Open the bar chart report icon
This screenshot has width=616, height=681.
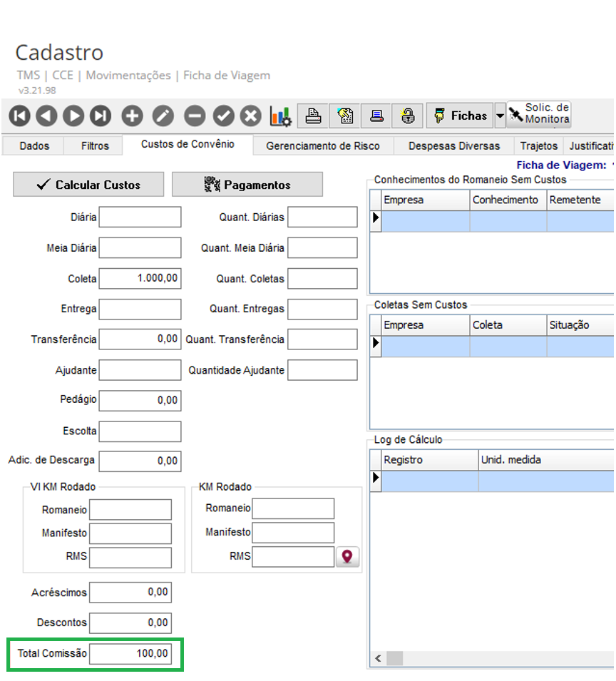click(x=280, y=116)
